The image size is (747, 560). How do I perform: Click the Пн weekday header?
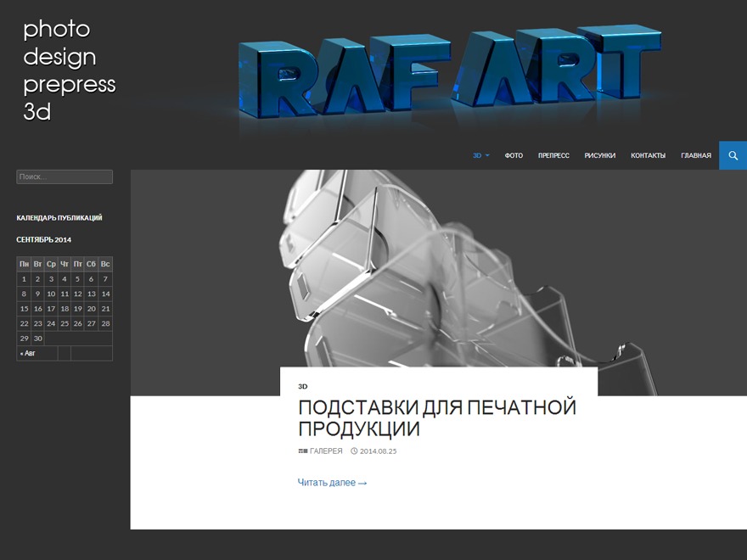[x=25, y=264]
